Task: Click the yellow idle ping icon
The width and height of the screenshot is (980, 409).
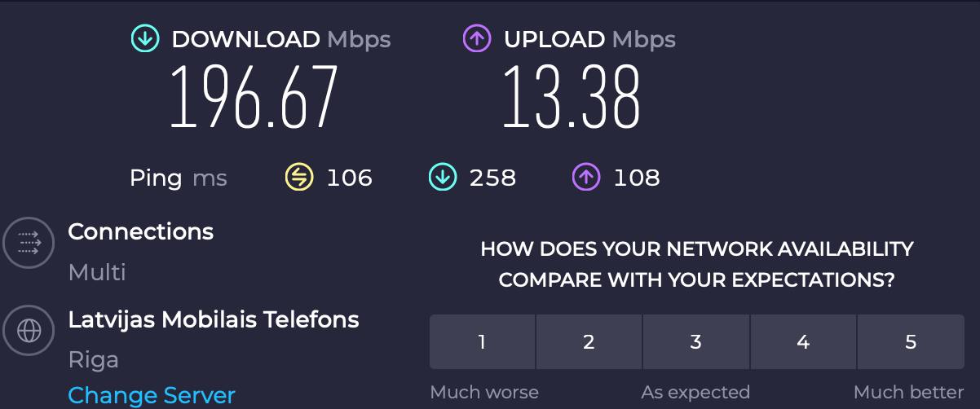Action: 298,177
